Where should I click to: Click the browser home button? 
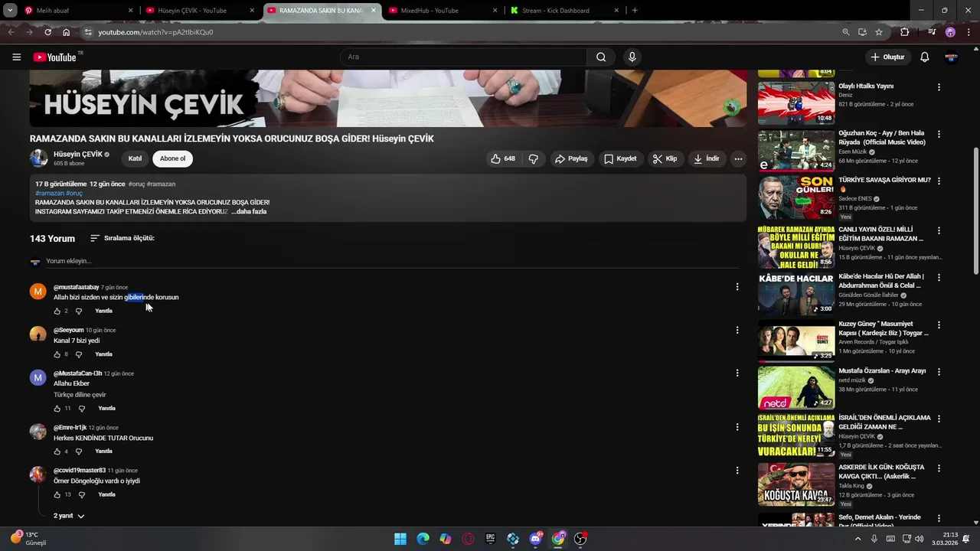67,32
